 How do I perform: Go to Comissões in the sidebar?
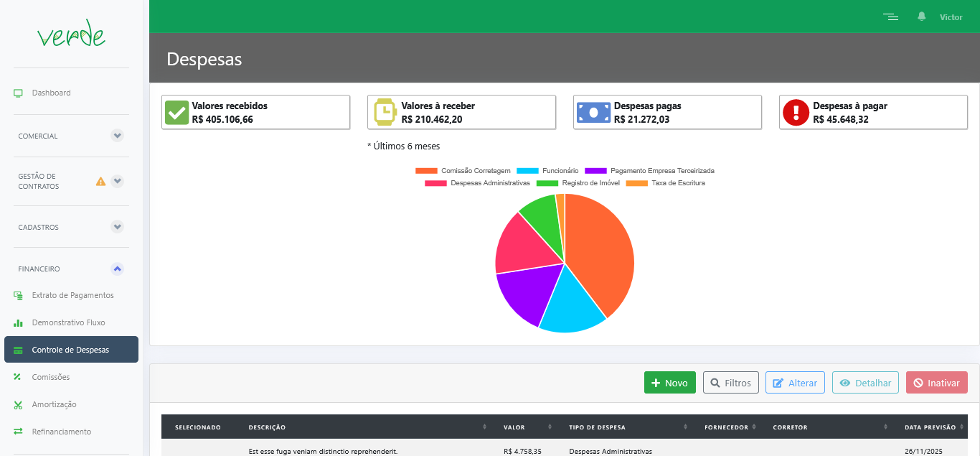(51, 377)
